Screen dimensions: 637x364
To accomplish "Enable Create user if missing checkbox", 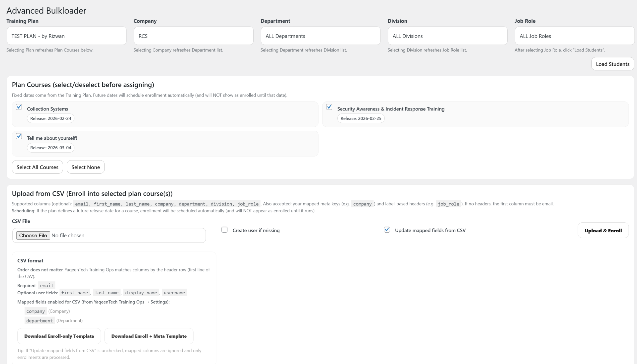I will [224, 230].
